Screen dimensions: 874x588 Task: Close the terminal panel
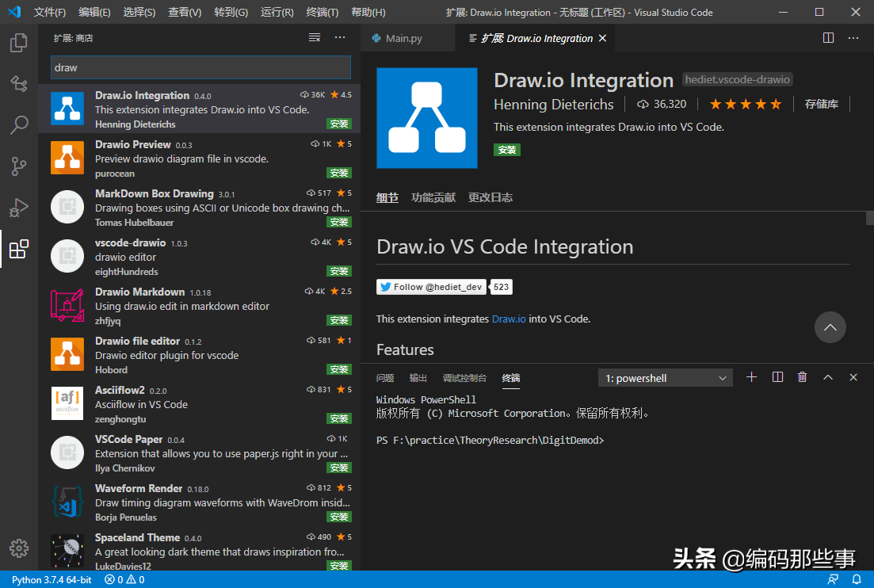tap(853, 377)
